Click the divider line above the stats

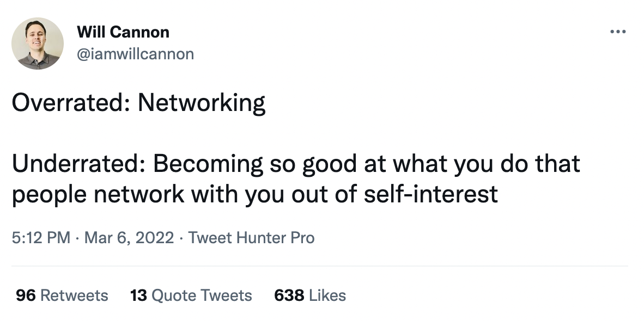coord(320,266)
